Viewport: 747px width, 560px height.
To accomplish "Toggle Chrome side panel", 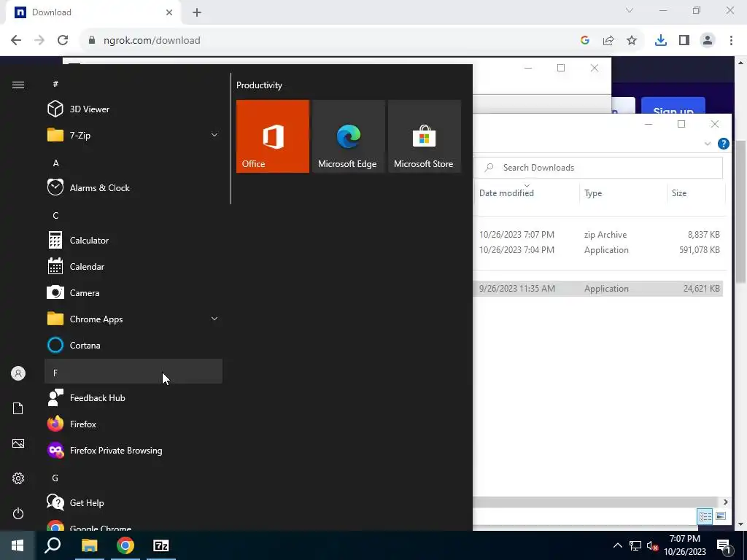I will [x=684, y=40].
